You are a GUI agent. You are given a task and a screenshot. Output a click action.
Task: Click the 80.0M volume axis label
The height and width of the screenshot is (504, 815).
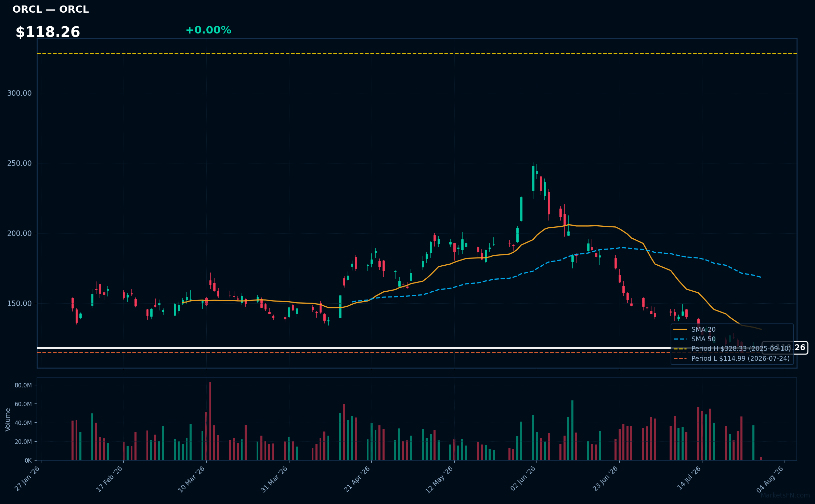tap(23, 385)
